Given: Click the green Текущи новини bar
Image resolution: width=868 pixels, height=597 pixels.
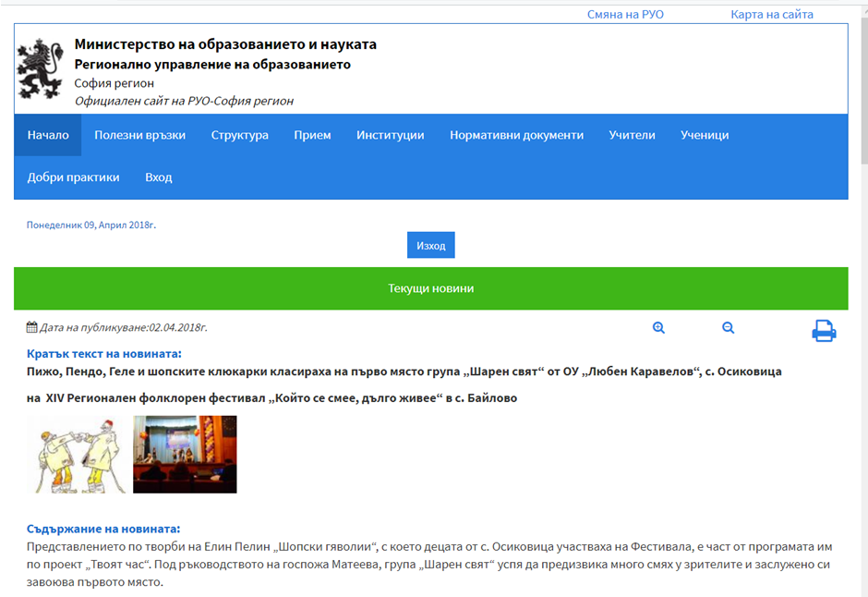Looking at the screenshot, I should tap(430, 288).
